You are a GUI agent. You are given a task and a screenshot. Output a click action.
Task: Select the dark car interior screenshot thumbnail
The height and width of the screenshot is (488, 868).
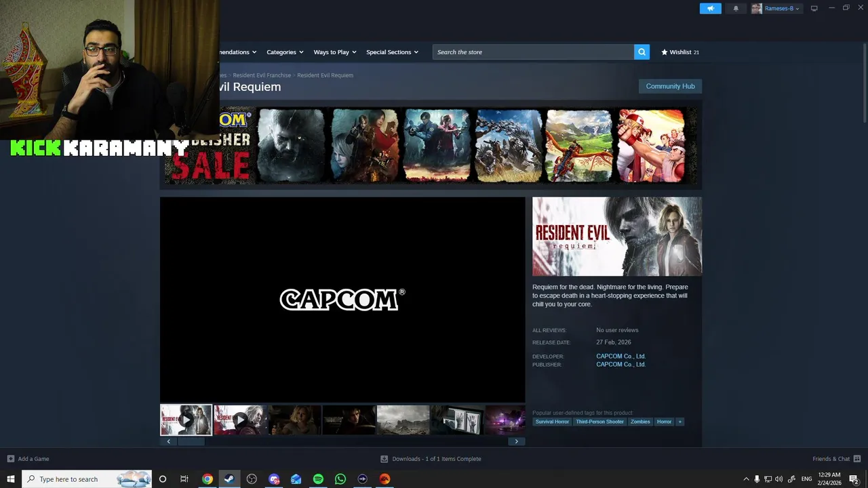349,420
